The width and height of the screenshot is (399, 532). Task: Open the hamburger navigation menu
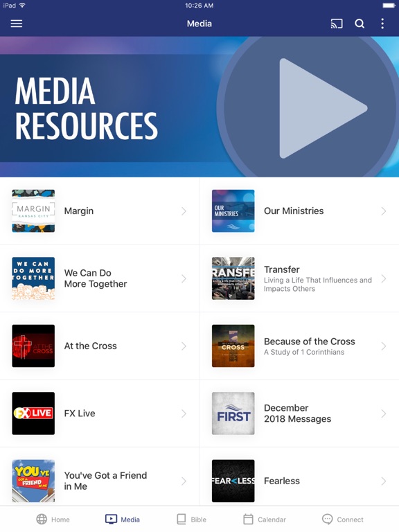click(17, 24)
